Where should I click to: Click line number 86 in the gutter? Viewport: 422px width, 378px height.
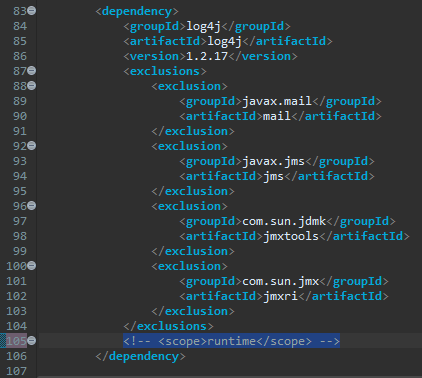[20, 56]
